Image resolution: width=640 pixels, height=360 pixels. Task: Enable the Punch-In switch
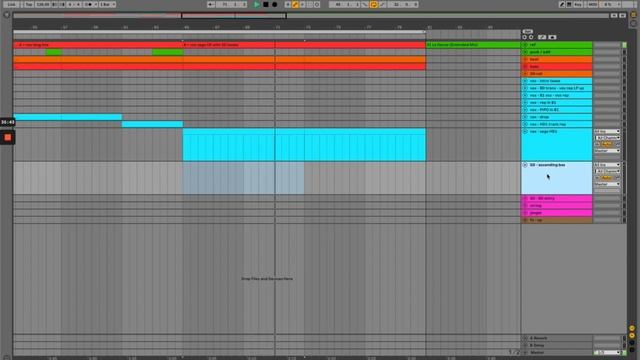[365, 4]
